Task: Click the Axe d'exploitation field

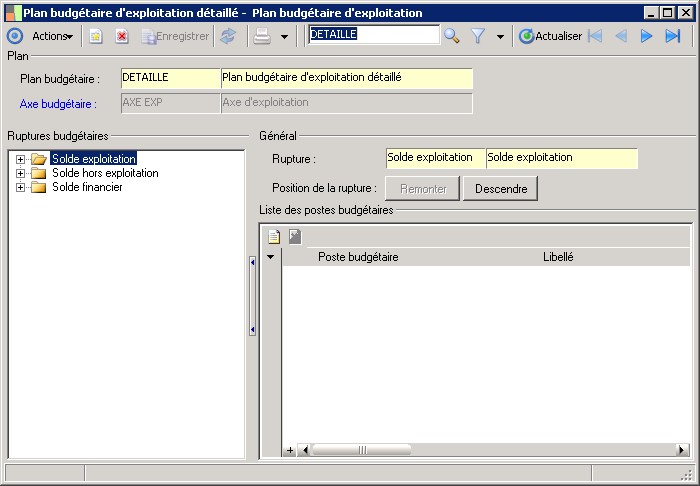Action: coord(347,103)
